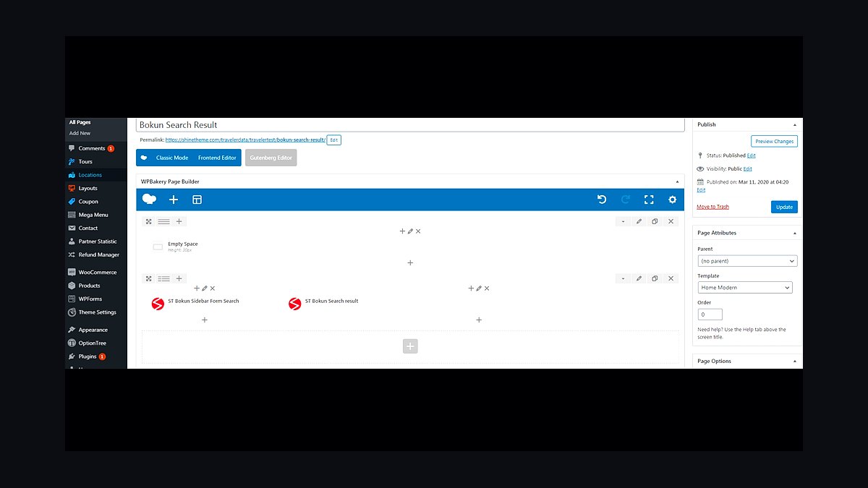Toggle collapse of the Empty Space row

[x=623, y=221]
